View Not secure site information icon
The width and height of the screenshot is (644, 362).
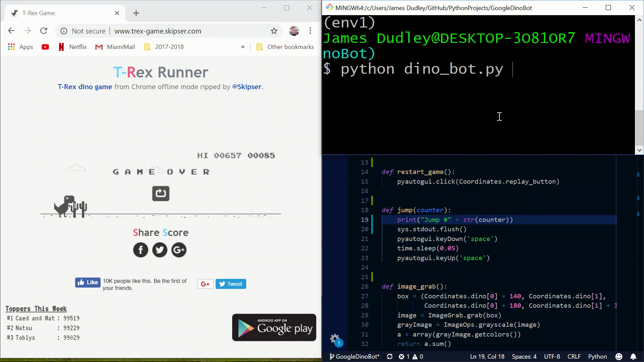pos(64,31)
